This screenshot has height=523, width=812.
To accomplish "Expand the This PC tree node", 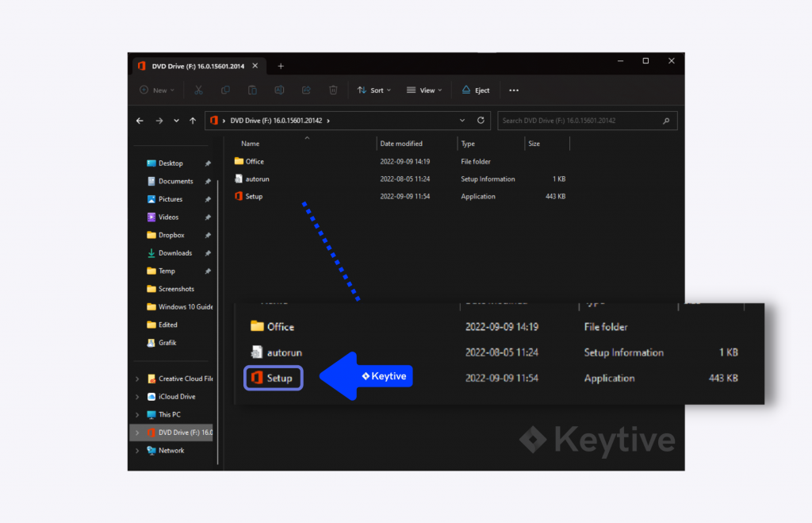I will click(137, 415).
